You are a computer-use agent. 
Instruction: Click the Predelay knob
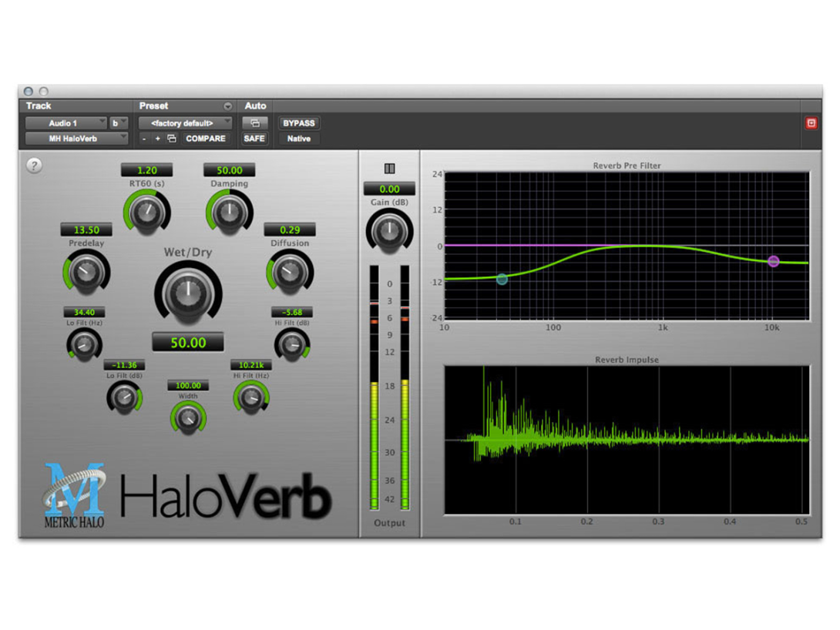coord(86,273)
